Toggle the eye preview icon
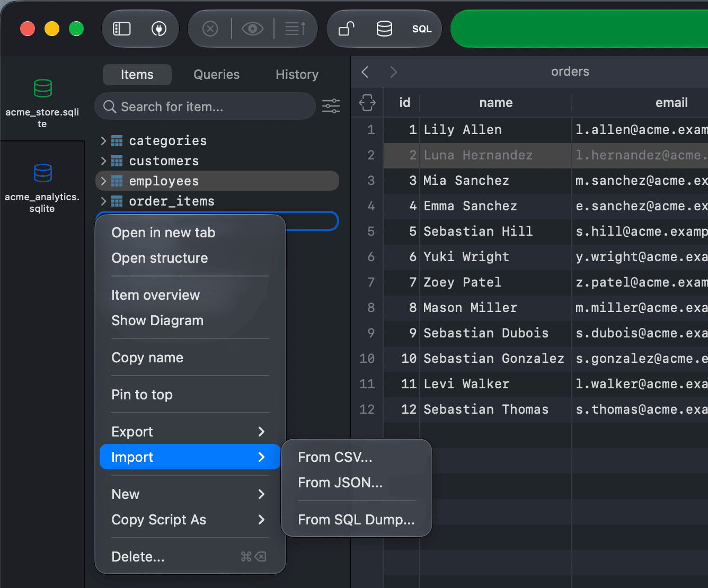This screenshot has height=588, width=708. (253, 29)
